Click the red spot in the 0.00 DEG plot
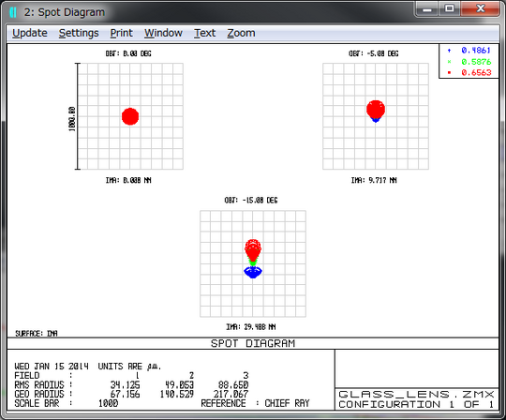The image size is (506, 420). (x=130, y=116)
